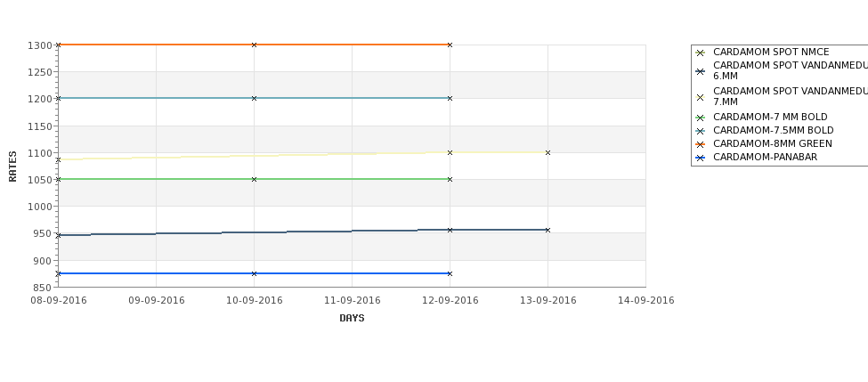Screen dimensions: 868x382
Task: Select the CARDAMOM-PANABAR legend label
Action: (x=765, y=158)
